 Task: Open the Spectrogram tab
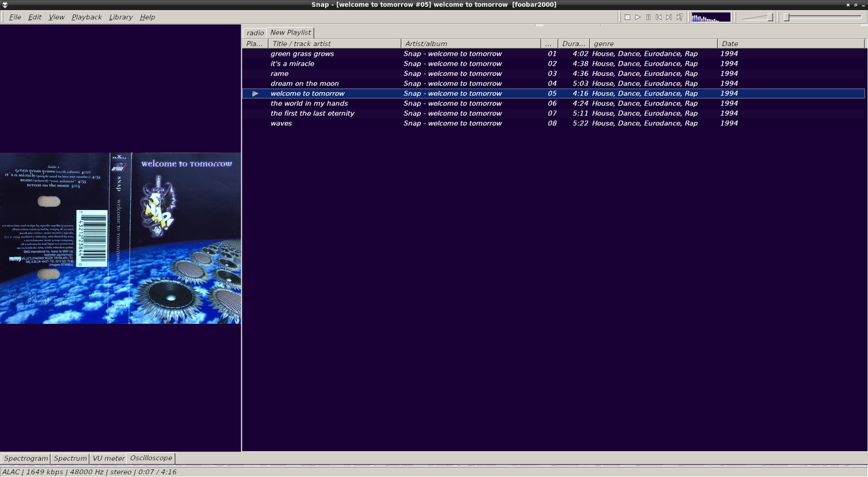(26, 458)
